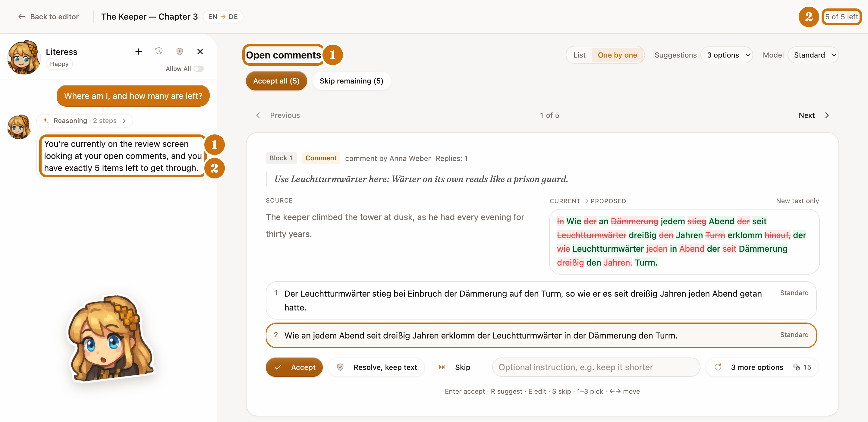Click the shield icon on Resolve, keep text
The width and height of the screenshot is (868, 422).
(x=340, y=367)
